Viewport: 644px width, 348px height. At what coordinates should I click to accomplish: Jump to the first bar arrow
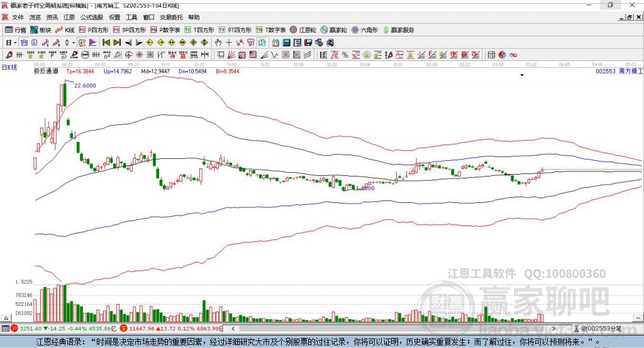pyautogui.click(x=106, y=42)
